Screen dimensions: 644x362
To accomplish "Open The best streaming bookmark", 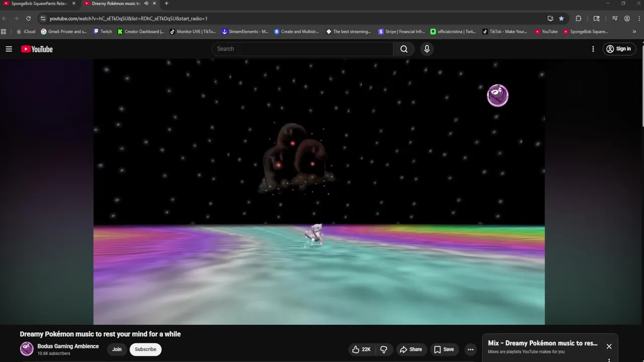I will coord(349,32).
